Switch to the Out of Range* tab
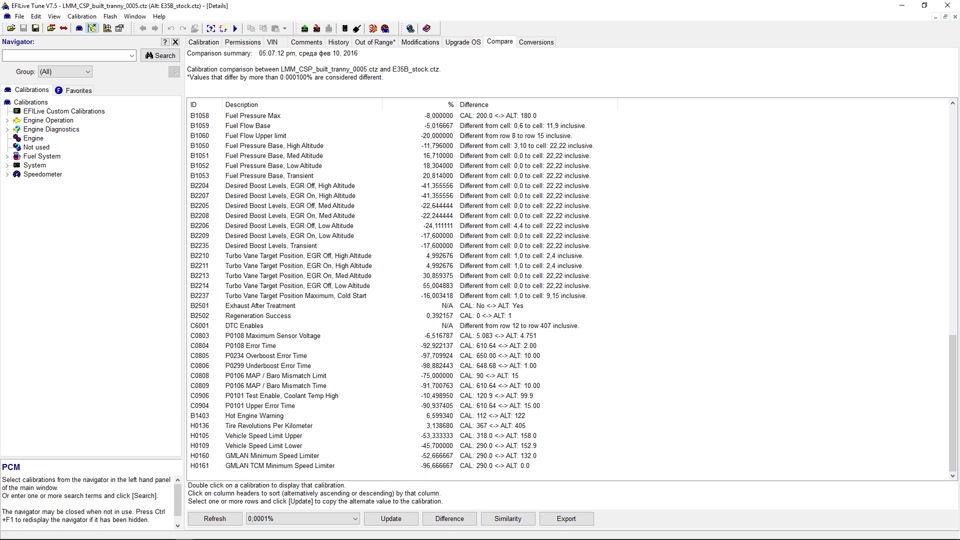The width and height of the screenshot is (960, 540). pos(375,42)
